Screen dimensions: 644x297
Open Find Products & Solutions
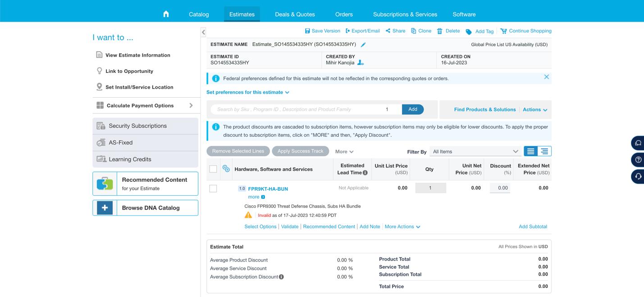(485, 109)
